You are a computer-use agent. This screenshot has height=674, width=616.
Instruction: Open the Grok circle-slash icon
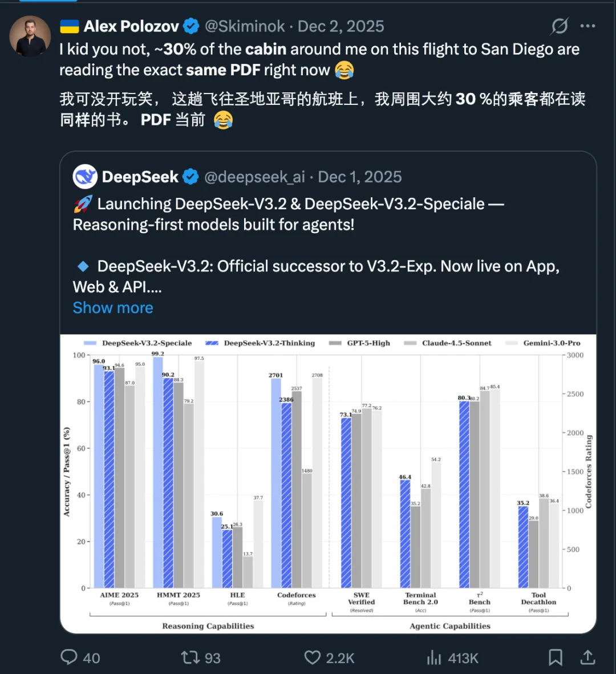(560, 26)
